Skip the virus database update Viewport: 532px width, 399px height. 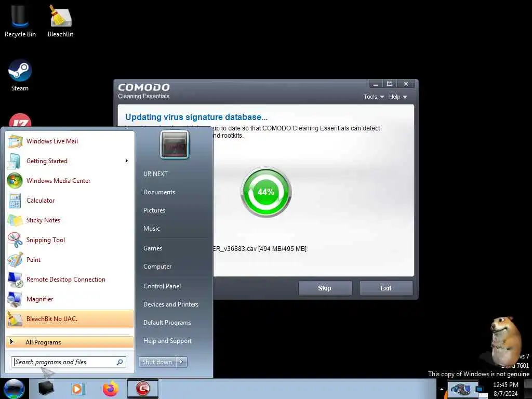point(325,288)
